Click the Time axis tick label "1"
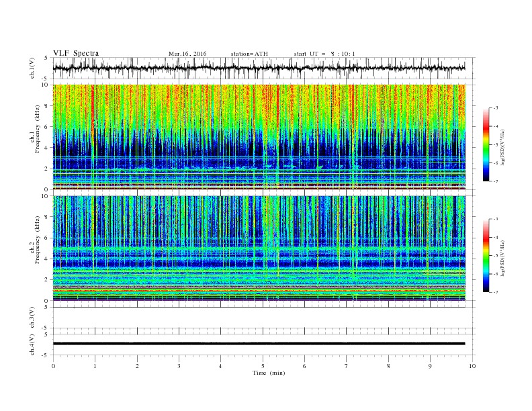Screen dimensions: 532x411 pos(95,366)
